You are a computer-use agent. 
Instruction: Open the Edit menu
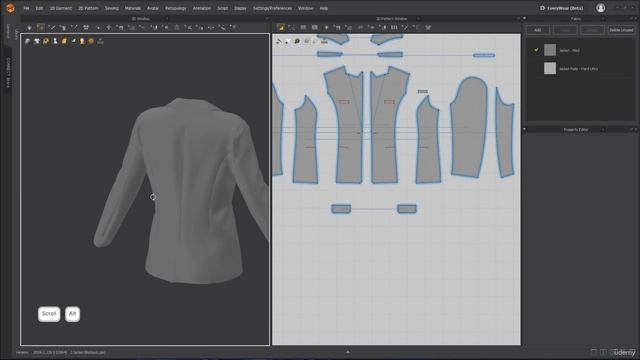point(39,8)
